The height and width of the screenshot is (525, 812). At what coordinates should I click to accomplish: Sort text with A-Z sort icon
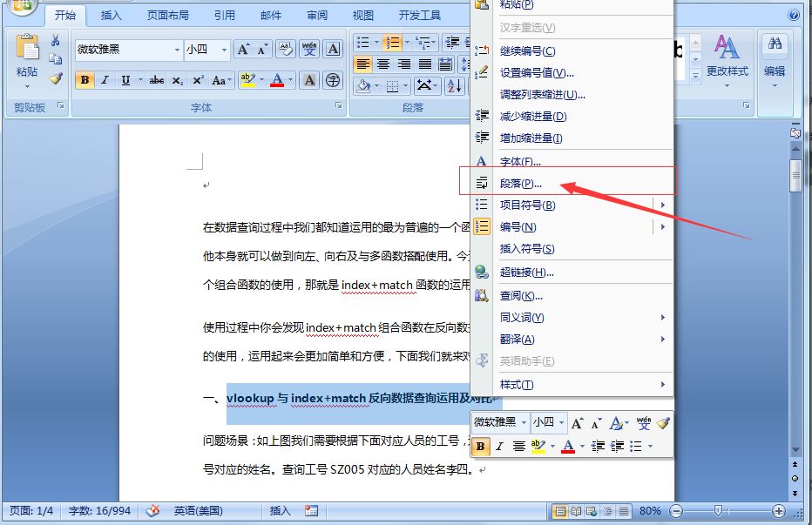tap(454, 85)
